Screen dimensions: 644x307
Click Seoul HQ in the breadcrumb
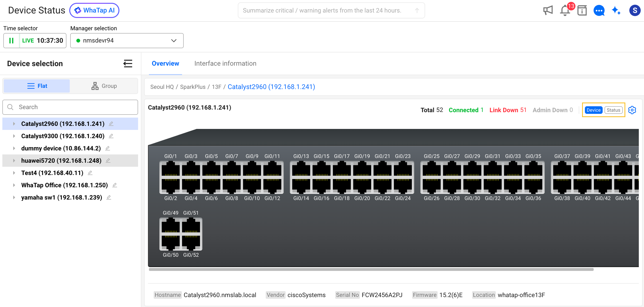[x=162, y=87]
